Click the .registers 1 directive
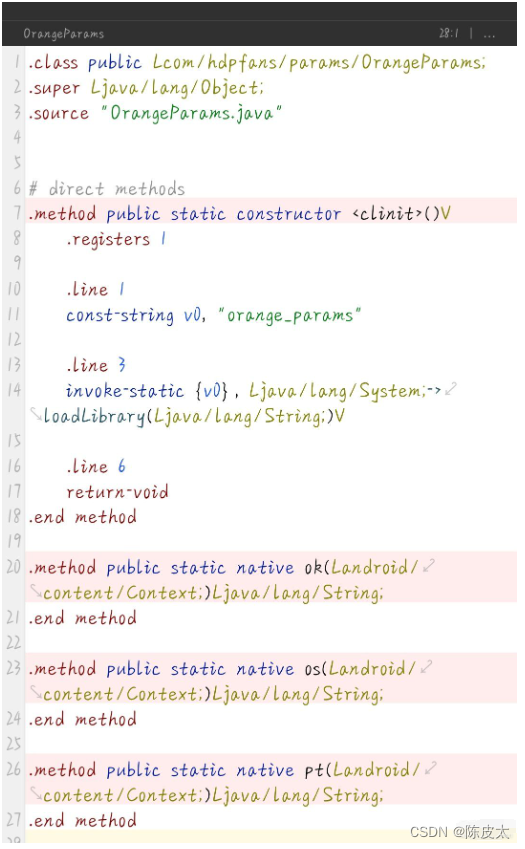525x849 pixels. 116,239
